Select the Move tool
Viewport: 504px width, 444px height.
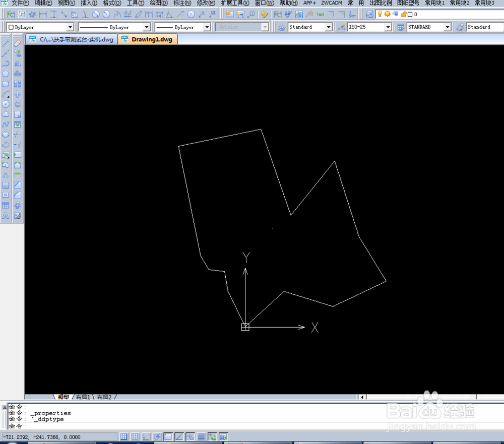pyautogui.click(x=17, y=94)
